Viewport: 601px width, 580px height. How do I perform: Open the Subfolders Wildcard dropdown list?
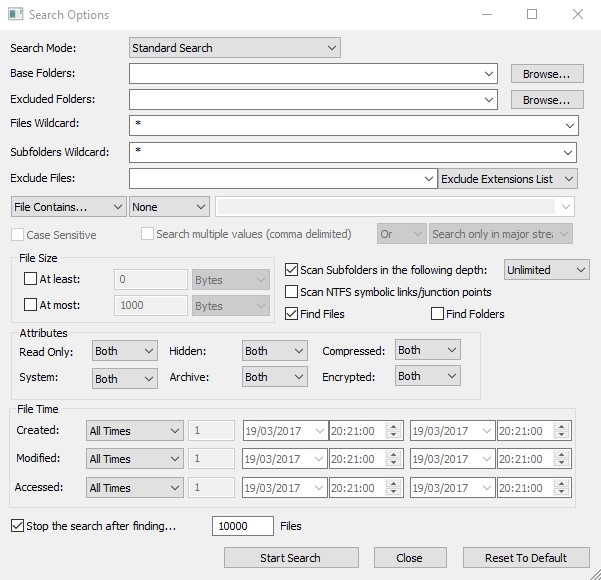pyautogui.click(x=568, y=153)
